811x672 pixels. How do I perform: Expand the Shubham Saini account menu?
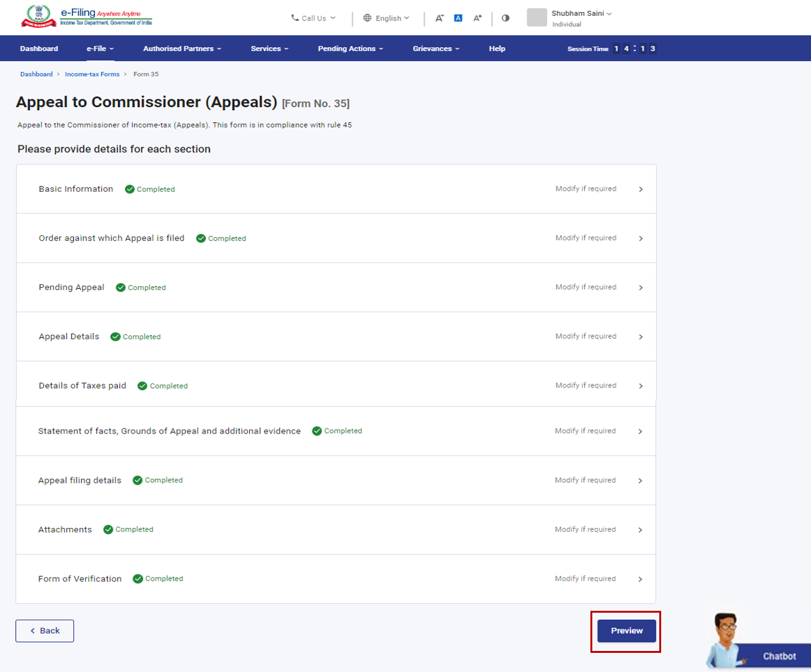pyautogui.click(x=581, y=13)
